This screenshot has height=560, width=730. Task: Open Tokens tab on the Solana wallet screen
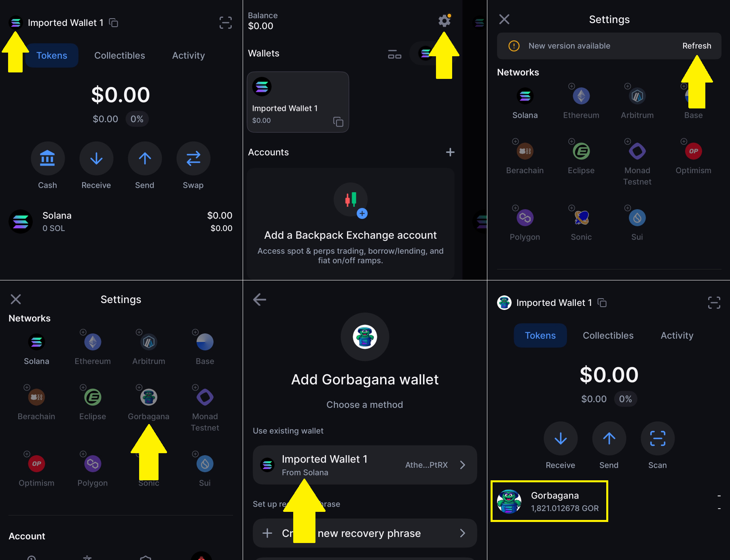pos(52,55)
